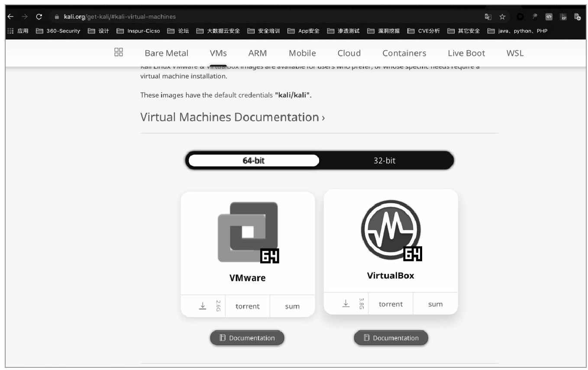Click torrent on the VMware card
This screenshot has height=370, width=588.
248,306
